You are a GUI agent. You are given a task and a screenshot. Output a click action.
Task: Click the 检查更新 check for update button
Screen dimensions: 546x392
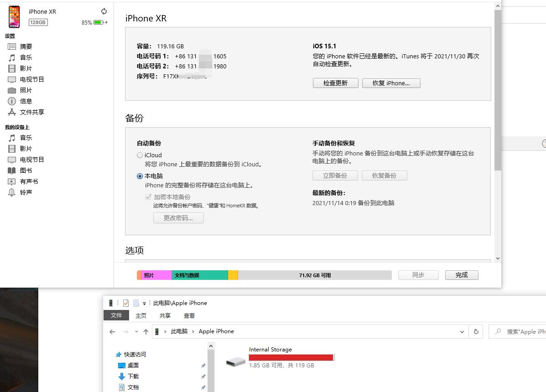pyautogui.click(x=335, y=83)
